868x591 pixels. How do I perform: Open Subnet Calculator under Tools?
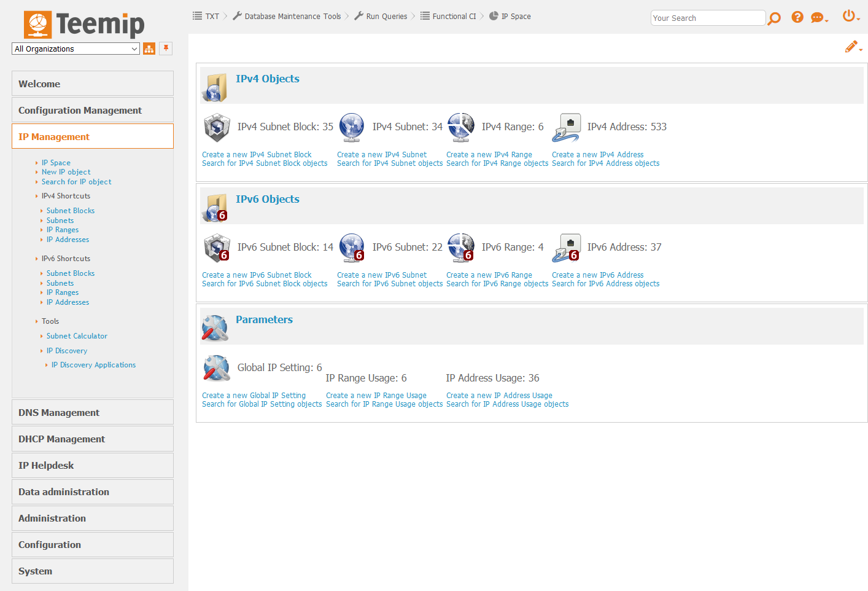coord(77,336)
